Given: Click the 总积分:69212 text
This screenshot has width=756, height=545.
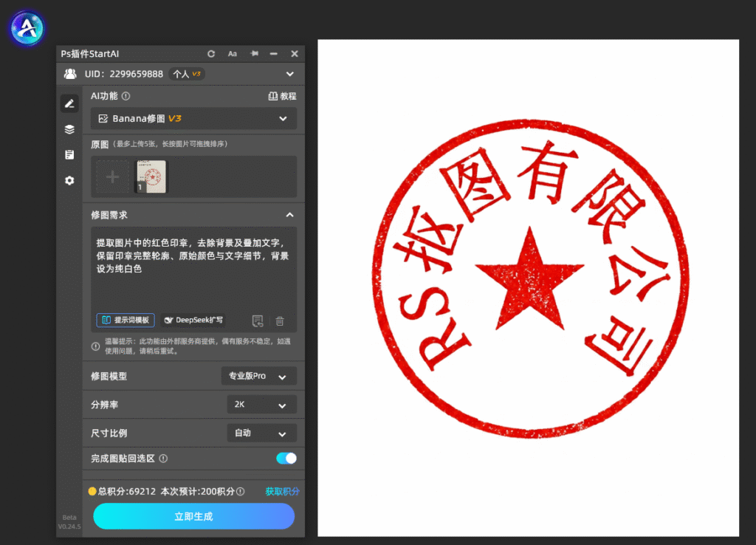Looking at the screenshot, I should 127,492.
